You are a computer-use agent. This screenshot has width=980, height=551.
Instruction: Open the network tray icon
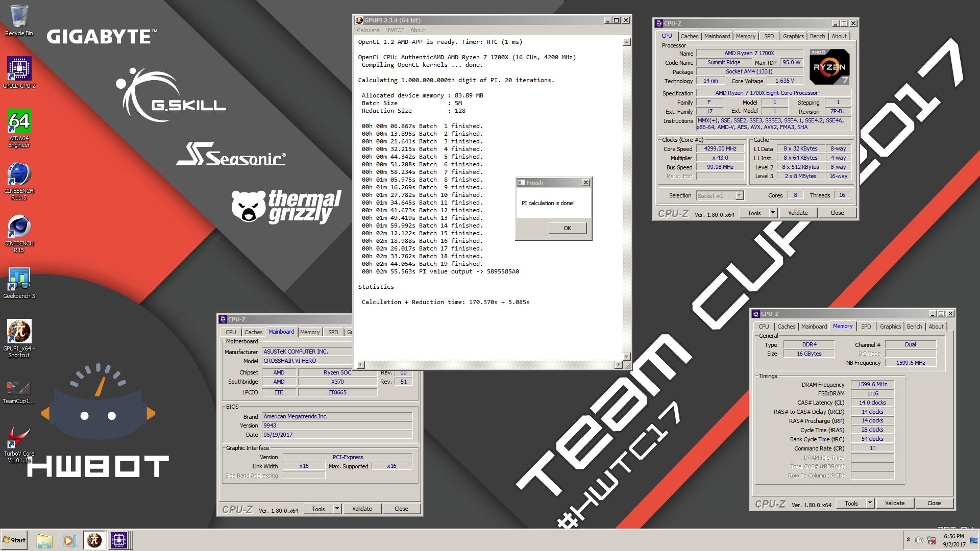click(x=932, y=540)
